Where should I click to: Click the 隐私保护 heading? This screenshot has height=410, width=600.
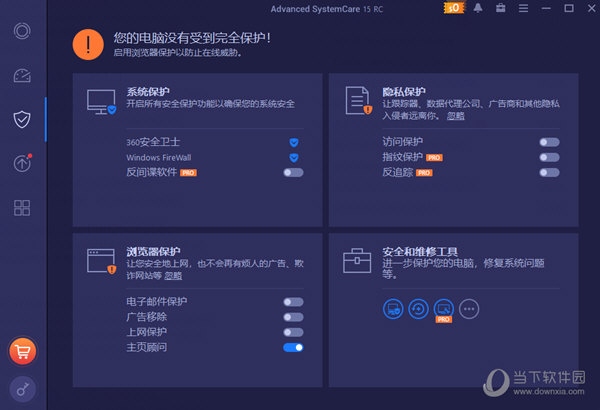[404, 92]
